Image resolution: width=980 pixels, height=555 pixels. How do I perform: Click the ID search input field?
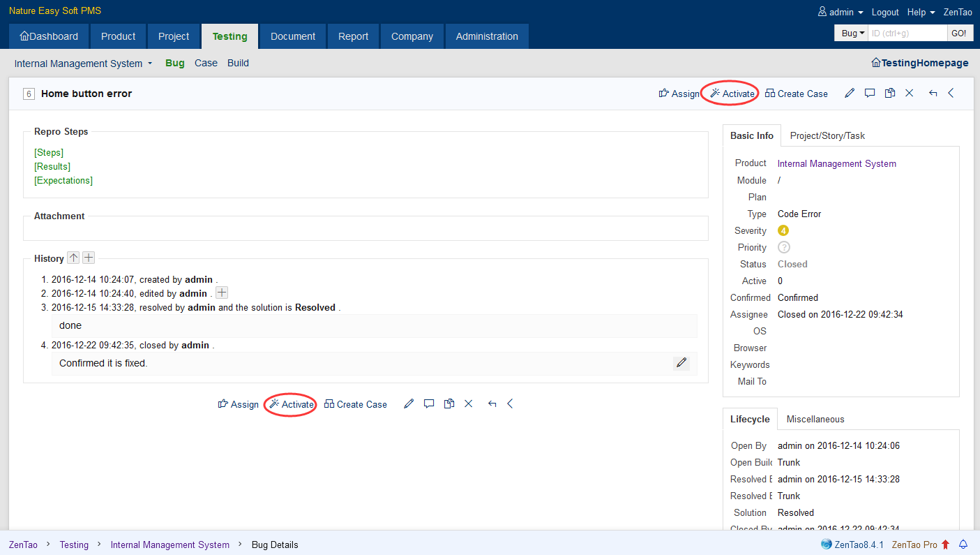(x=907, y=34)
